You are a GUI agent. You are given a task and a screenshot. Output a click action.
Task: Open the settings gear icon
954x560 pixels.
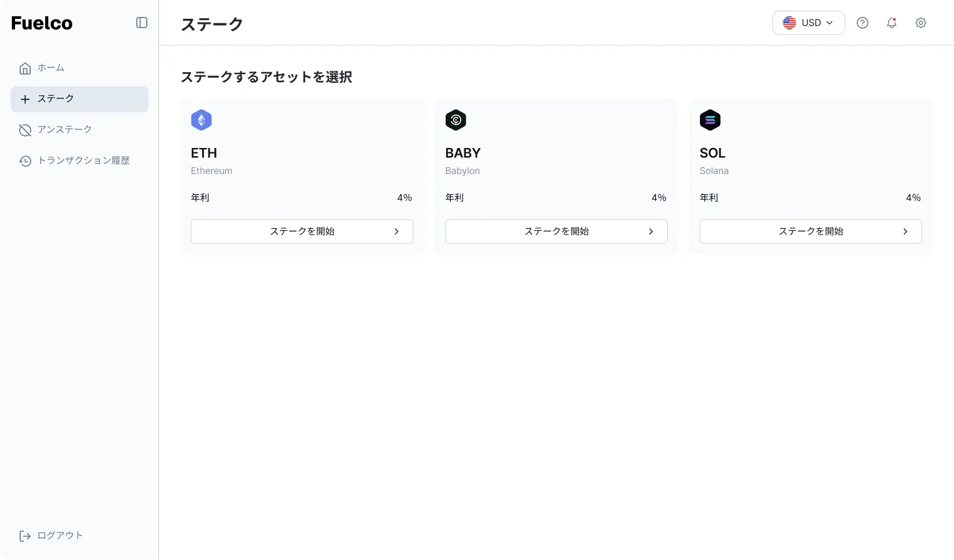pyautogui.click(x=921, y=23)
